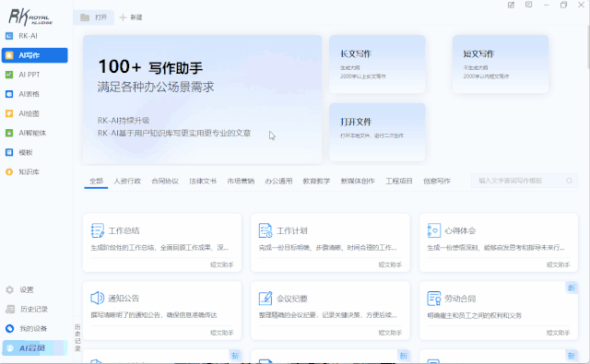Open the 通知公告 template card
Viewport: 590px width, 364px height.
(162, 311)
